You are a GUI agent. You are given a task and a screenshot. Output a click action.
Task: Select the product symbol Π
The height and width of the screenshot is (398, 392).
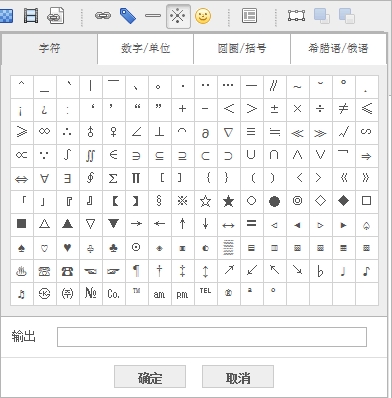(136, 178)
